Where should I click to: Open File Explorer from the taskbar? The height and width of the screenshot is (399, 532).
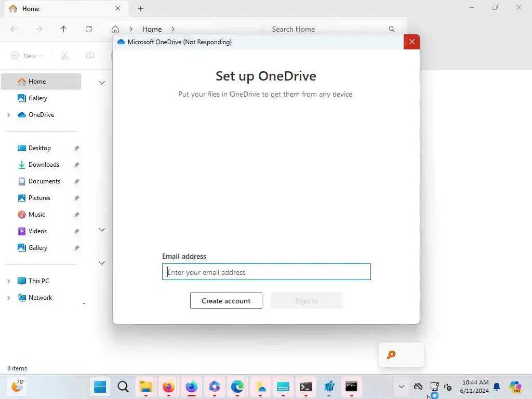pos(146,387)
